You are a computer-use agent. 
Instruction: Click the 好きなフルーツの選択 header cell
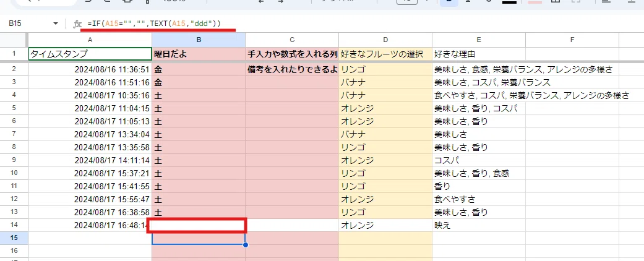point(385,54)
